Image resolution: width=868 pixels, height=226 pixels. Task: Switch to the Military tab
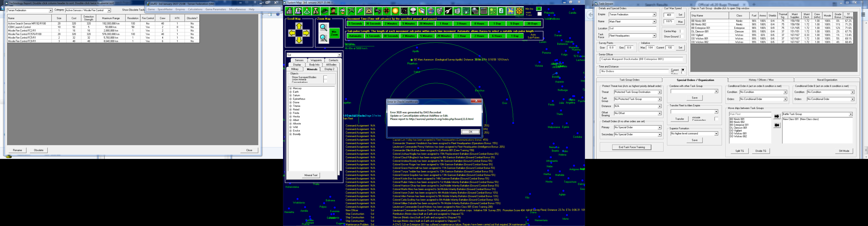pos(295,69)
